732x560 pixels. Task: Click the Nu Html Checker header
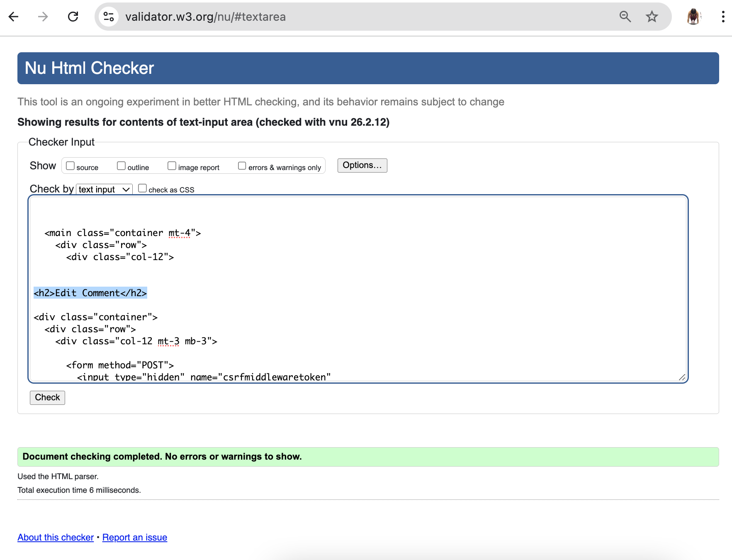pos(89,68)
